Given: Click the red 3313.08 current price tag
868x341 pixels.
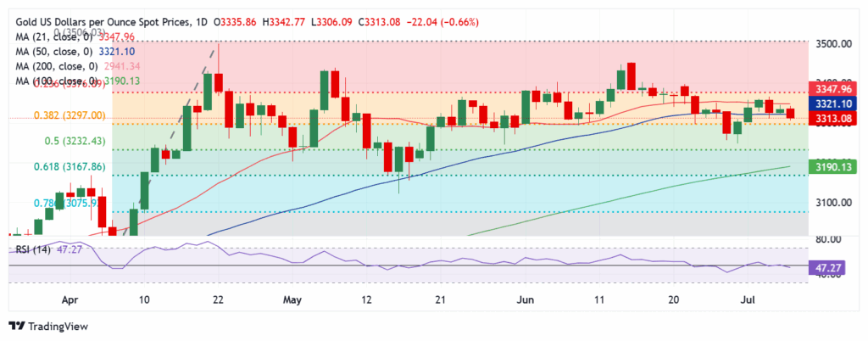Looking at the screenshot, I should point(834,117).
